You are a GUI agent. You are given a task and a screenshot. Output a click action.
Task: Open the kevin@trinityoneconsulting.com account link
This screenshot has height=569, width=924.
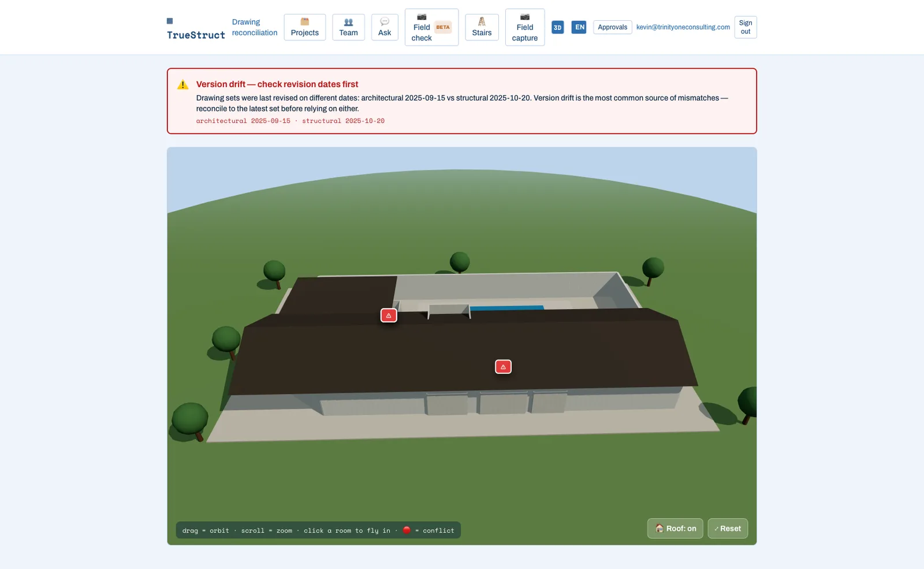683,27
